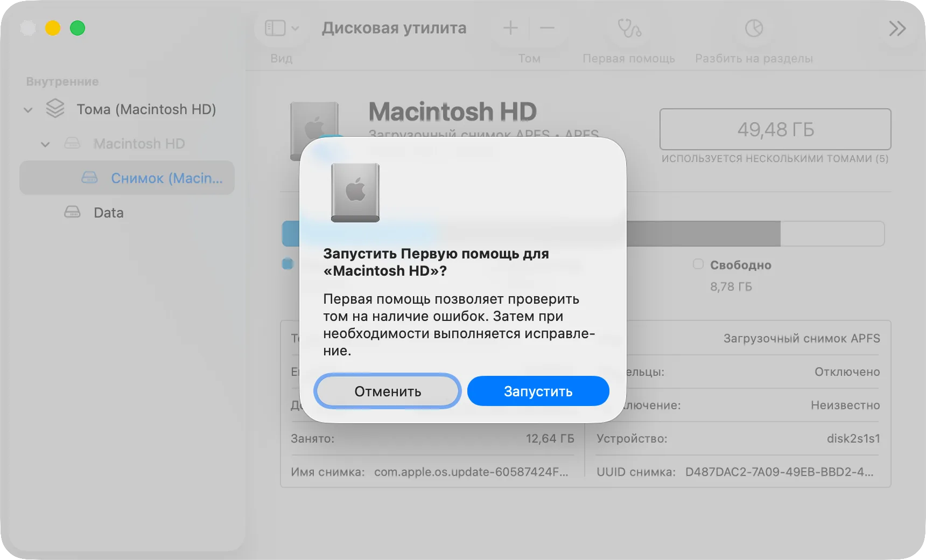
Task: Collapse the Тома (Macintosh HD) tree row
Action: (29, 110)
